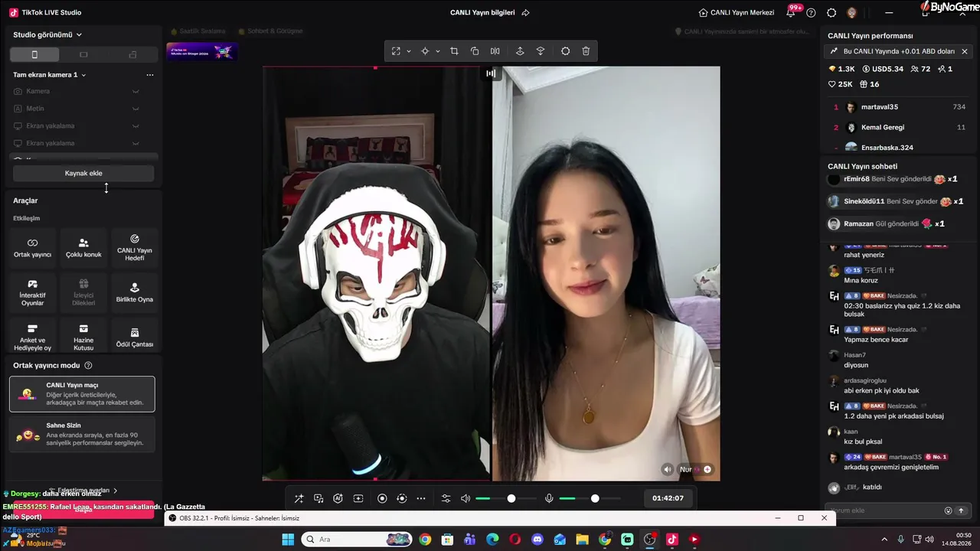Open Ödül Çantası tool
This screenshot has width=980, height=551.
click(135, 337)
